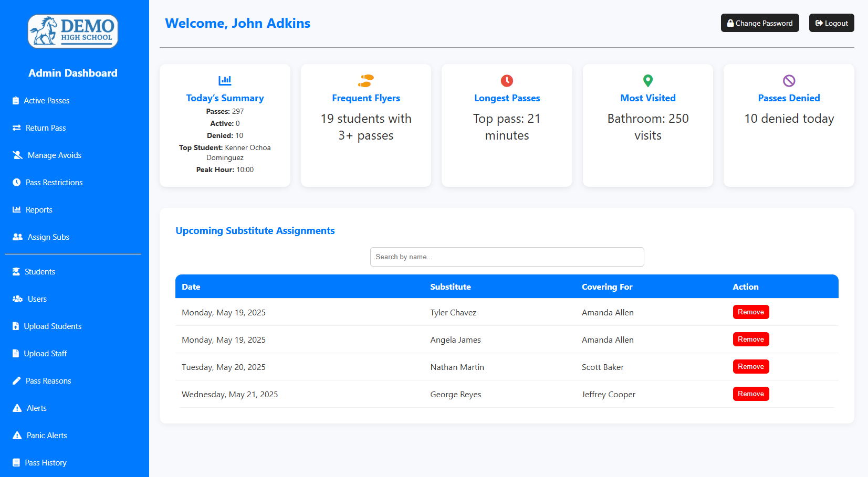
Task: Open Pass History from the sidebar
Action: tap(45, 462)
